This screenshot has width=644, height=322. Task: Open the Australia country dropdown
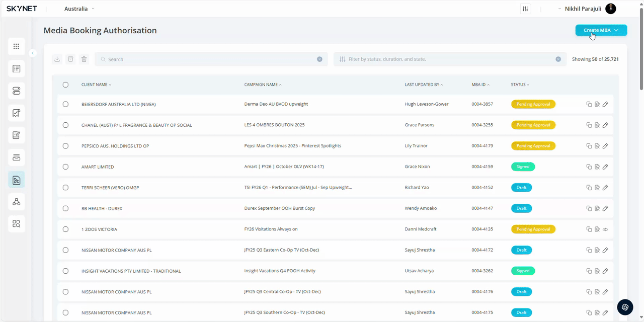[x=79, y=9]
